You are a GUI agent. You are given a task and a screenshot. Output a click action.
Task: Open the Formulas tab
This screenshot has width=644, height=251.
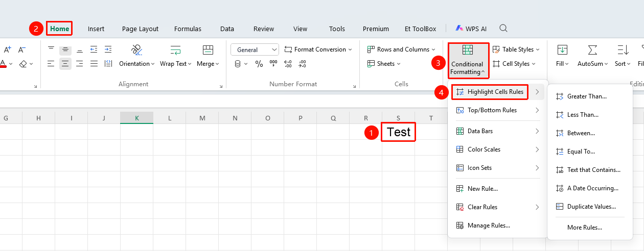coord(188,29)
